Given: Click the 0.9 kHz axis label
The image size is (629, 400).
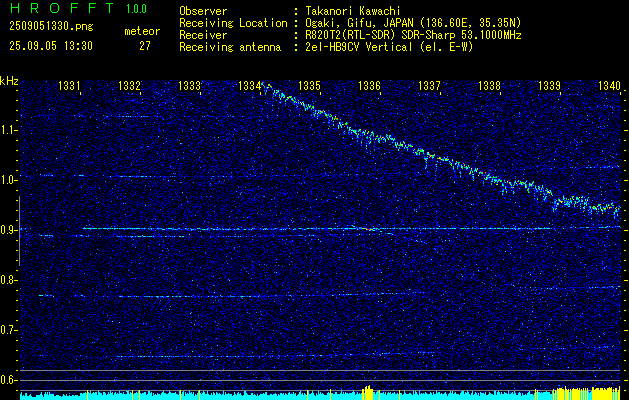Looking at the screenshot, I should [8, 230].
